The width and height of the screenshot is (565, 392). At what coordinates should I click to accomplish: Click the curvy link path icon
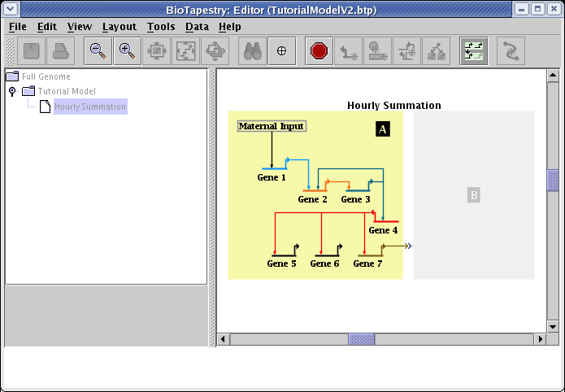[x=511, y=50]
